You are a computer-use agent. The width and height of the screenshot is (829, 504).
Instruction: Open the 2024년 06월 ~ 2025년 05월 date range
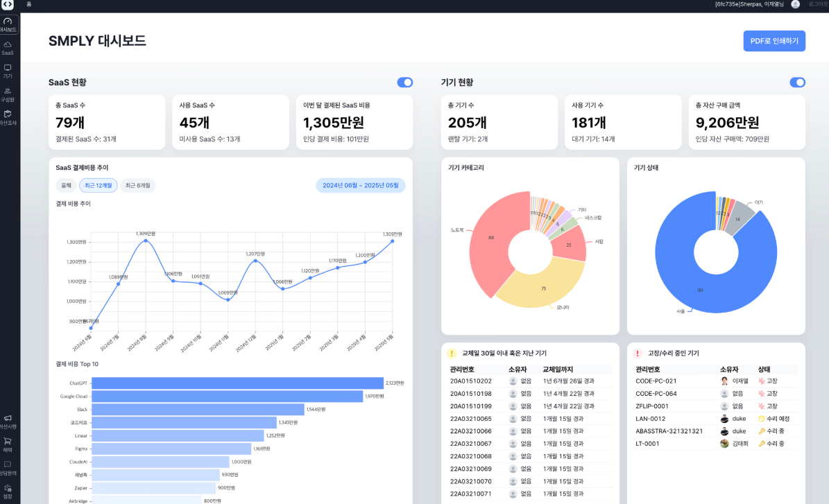pyautogui.click(x=361, y=185)
